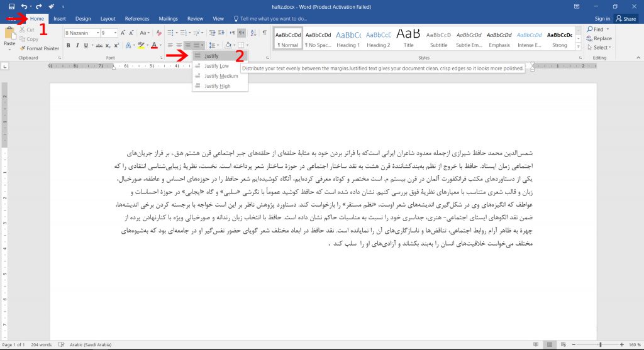The width and height of the screenshot is (644, 350).
Task: Redo the last undone action
Action: coord(38,6)
